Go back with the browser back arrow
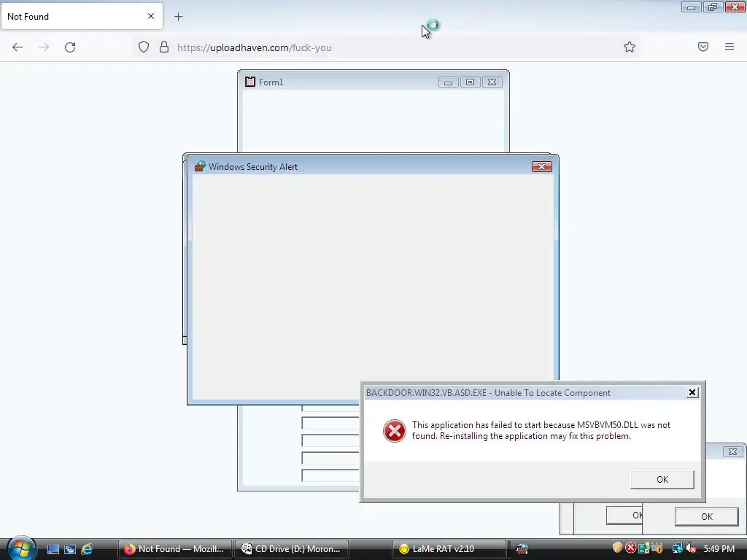This screenshot has height=560, width=747. tap(18, 47)
